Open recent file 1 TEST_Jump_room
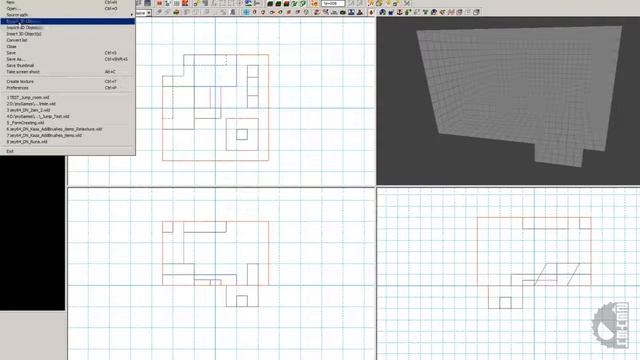This screenshot has width=640, height=360. tap(67, 98)
